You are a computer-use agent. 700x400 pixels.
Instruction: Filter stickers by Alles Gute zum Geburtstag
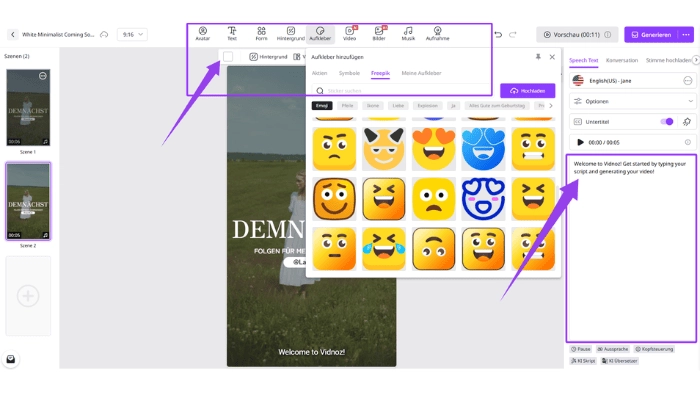pyautogui.click(x=497, y=106)
